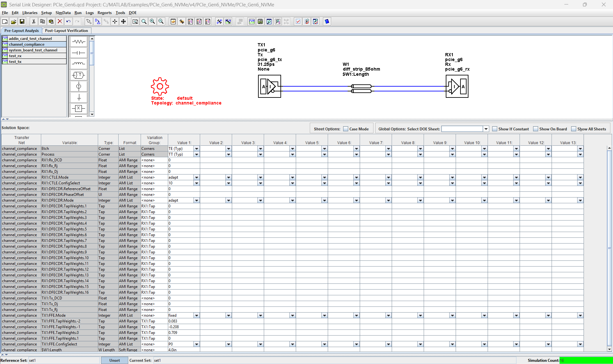The width and height of the screenshot is (613, 364).
Task: Click the Undo arrow icon
Action: click(68, 21)
